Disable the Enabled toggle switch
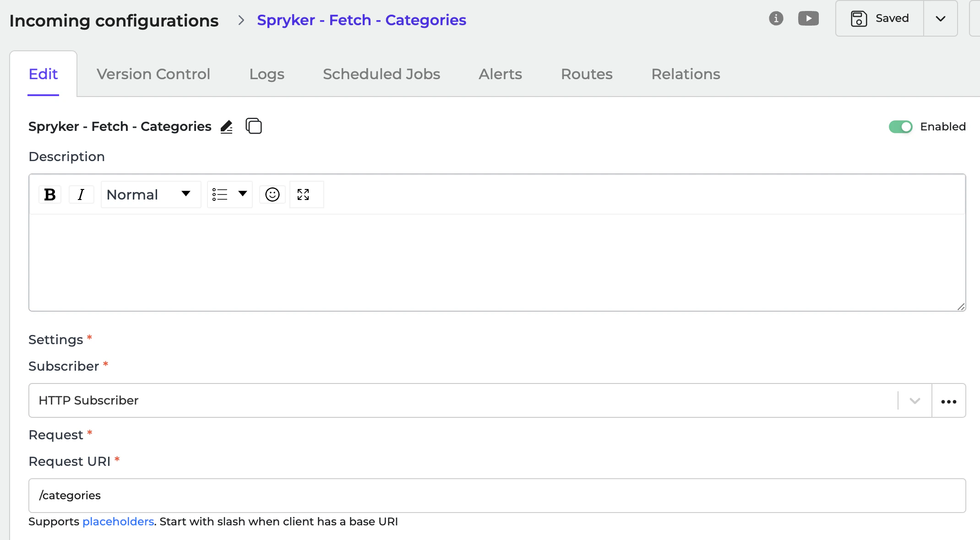 pos(900,127)
